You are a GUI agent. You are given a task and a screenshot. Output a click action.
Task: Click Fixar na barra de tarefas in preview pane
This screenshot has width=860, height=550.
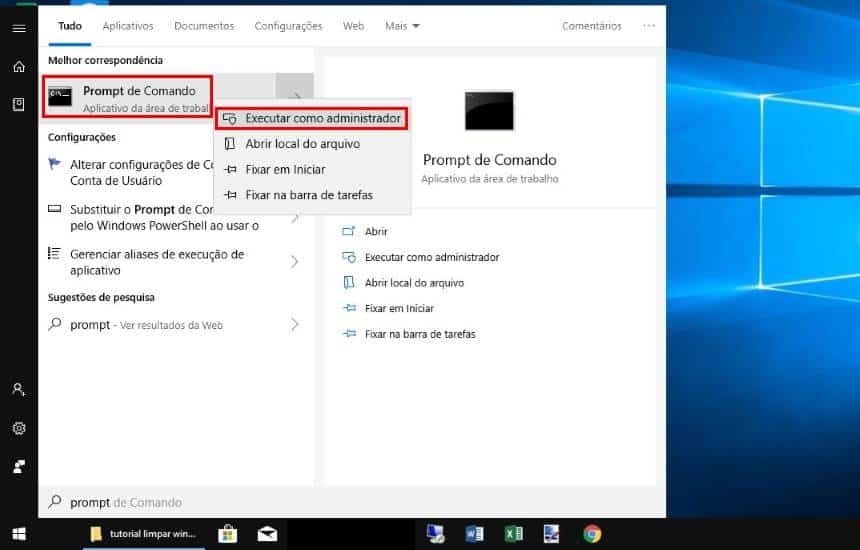[420, 334]
